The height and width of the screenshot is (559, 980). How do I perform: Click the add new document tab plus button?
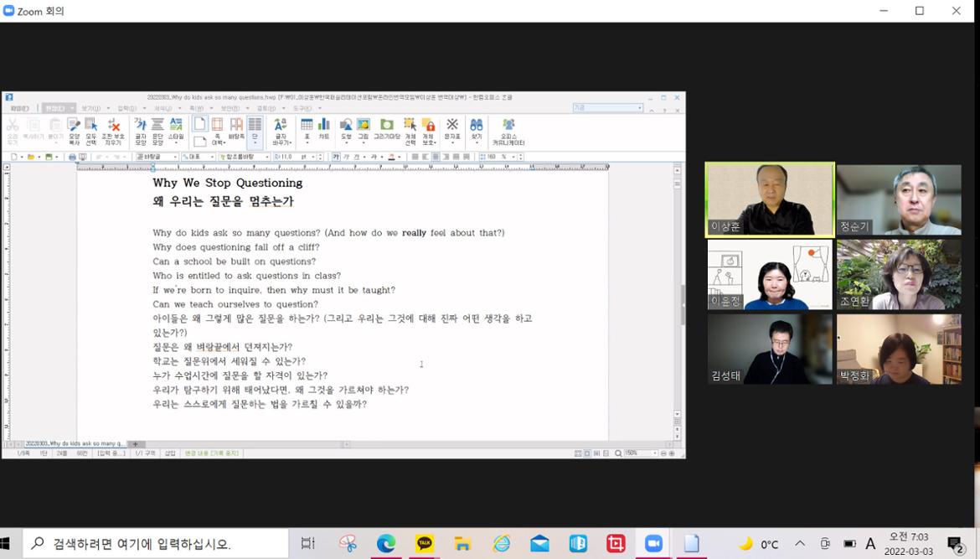pos(136,444)
